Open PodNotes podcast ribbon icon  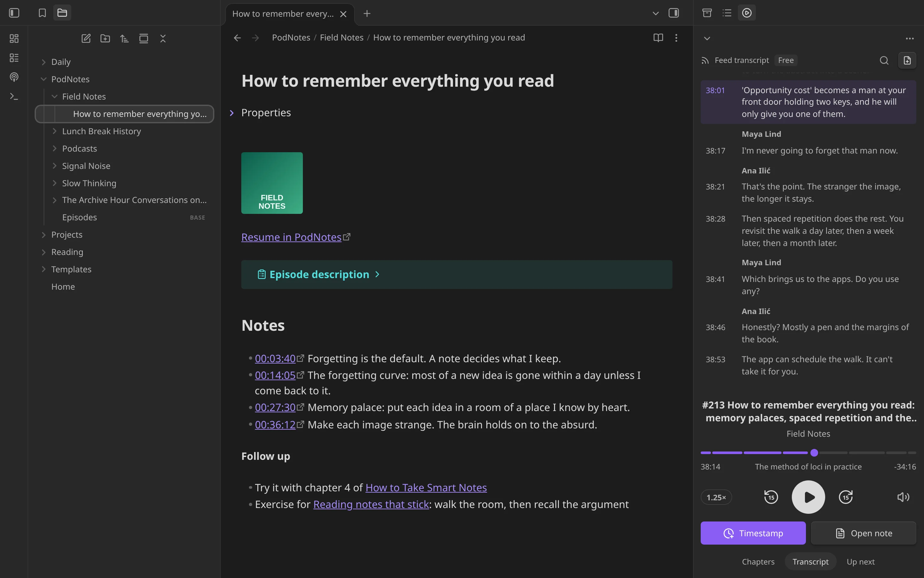(x=14, y=77)
